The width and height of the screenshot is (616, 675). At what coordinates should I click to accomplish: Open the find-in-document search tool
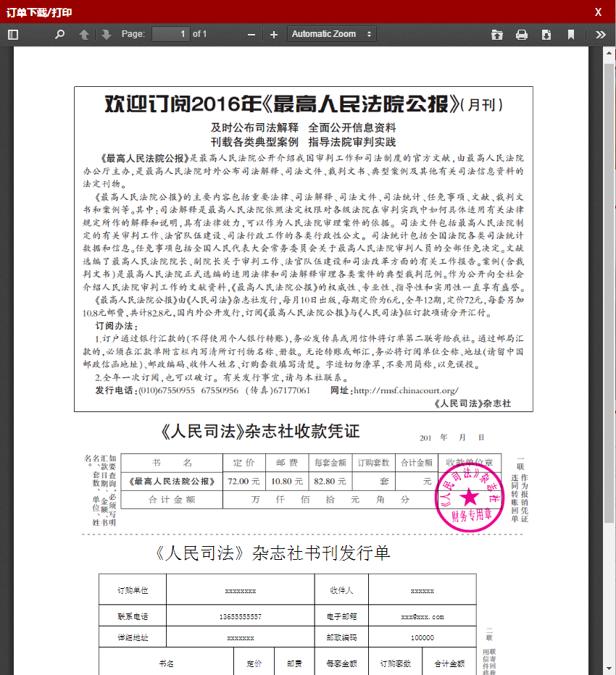point(60,35)
